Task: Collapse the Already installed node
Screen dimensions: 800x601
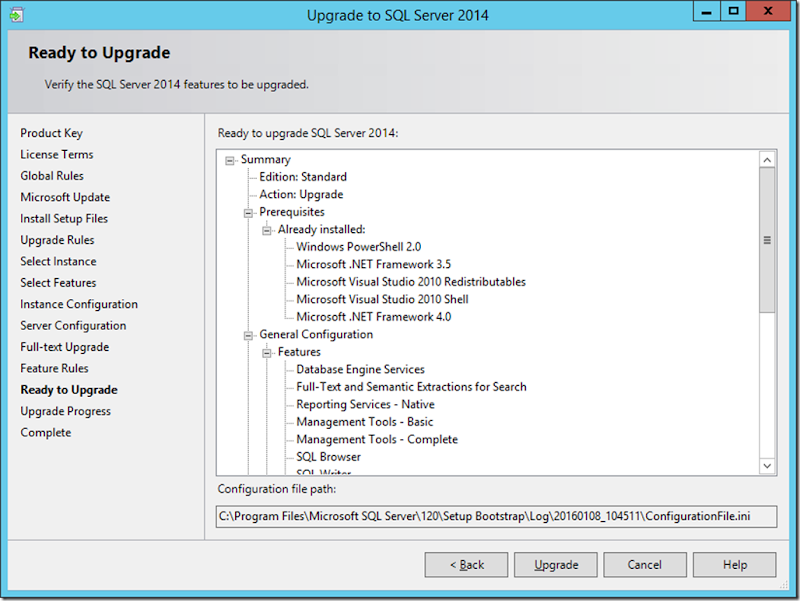Action: tap(266, 231)
